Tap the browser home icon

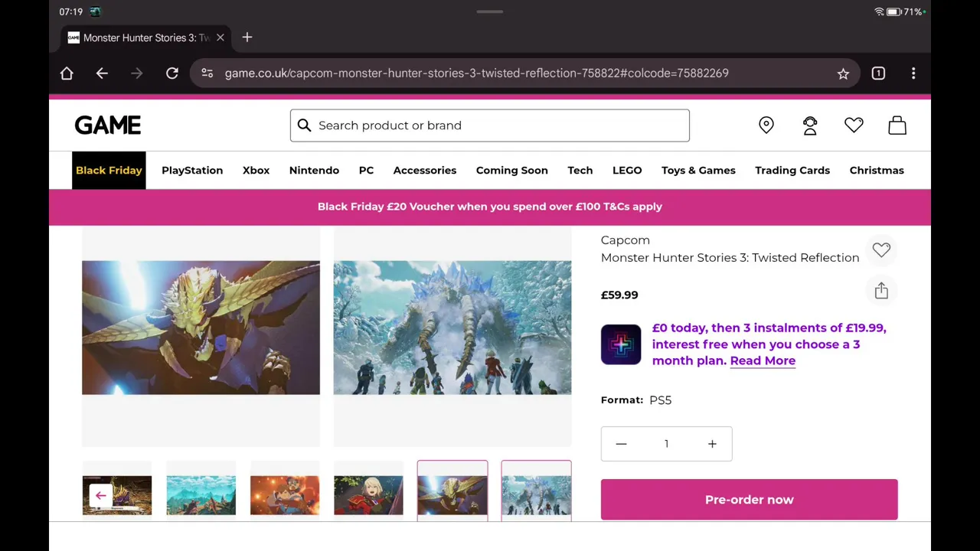tap(67, 73)
